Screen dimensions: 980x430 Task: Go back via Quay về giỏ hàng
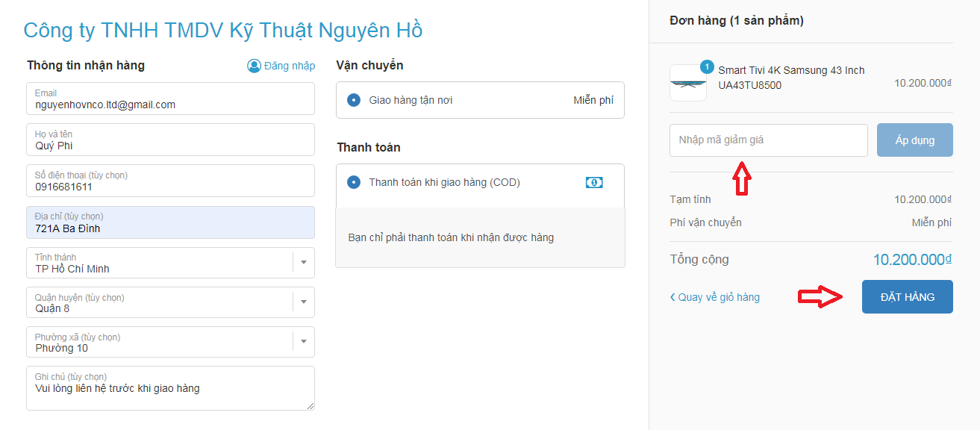[719, 297]
